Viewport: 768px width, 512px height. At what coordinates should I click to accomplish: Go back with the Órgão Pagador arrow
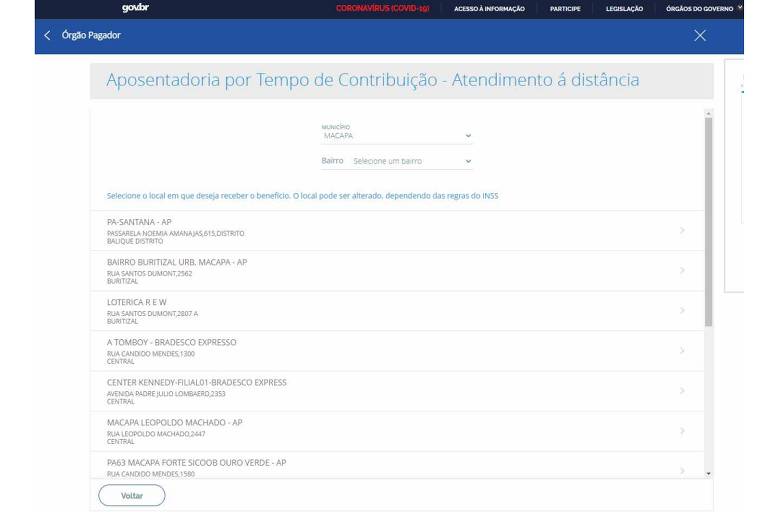[x=47, y=35]
